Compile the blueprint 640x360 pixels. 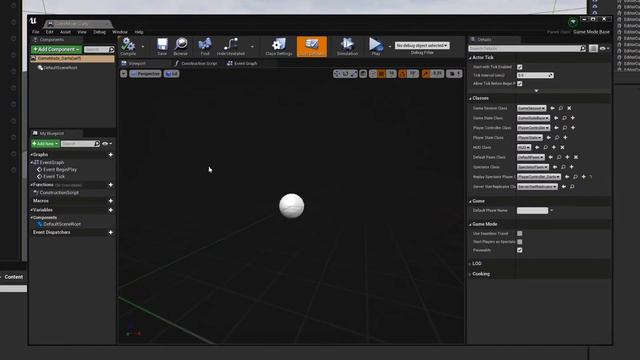[128, 46]
